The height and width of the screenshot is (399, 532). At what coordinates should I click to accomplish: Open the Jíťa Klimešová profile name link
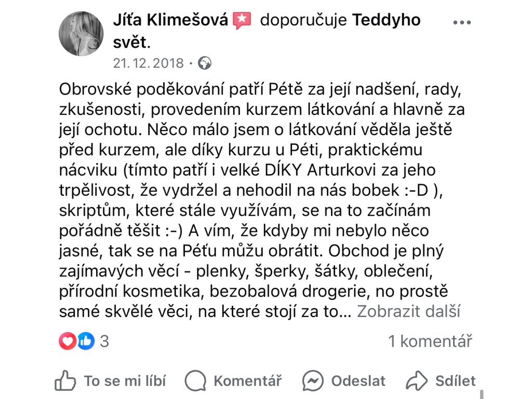(x=170, y=20)
